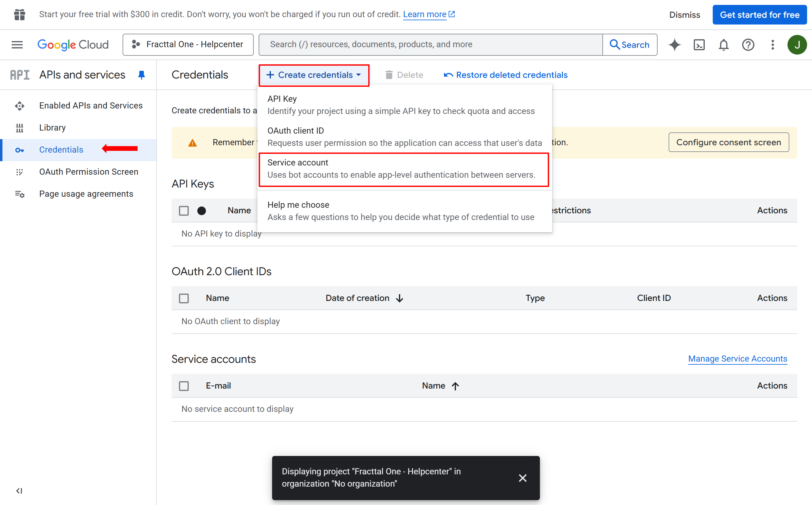Viewport: 812px width, 505px height.
Task: Sort by Date of creation descending
Action: (364, 298)
